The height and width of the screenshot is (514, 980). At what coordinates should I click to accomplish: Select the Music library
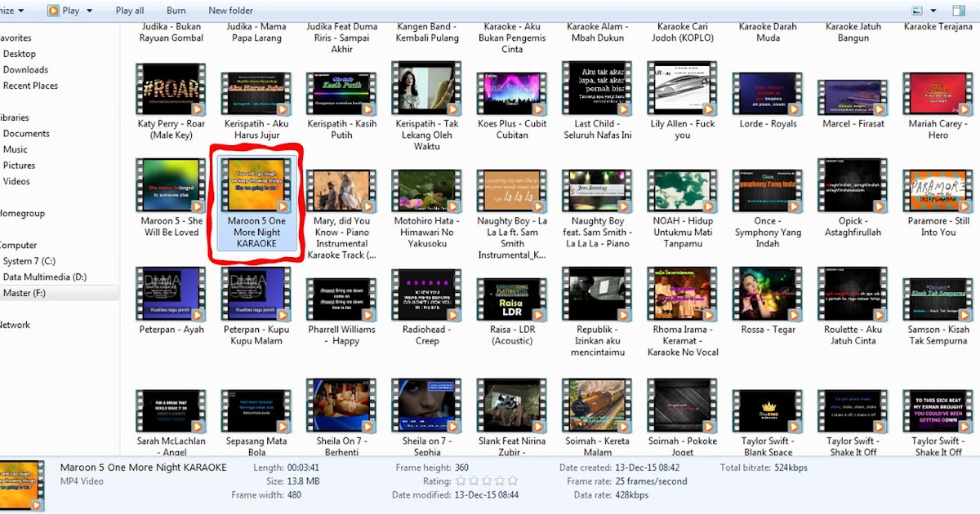[x=15, y=149]
